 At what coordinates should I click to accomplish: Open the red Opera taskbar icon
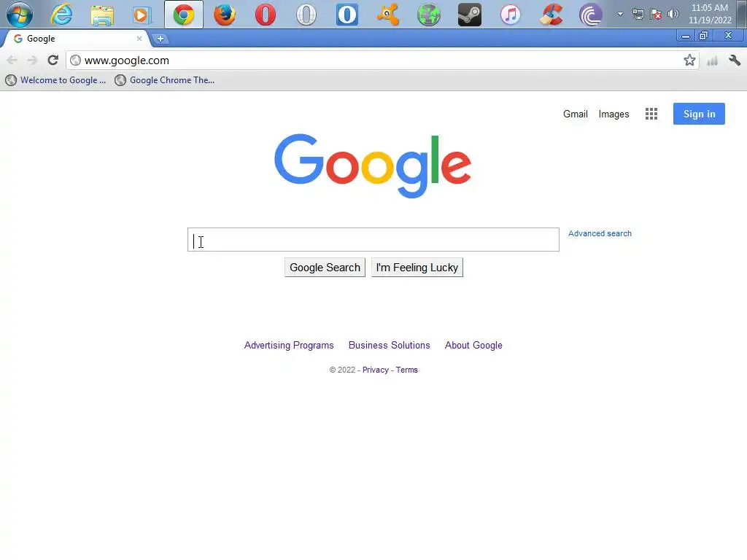266,15
